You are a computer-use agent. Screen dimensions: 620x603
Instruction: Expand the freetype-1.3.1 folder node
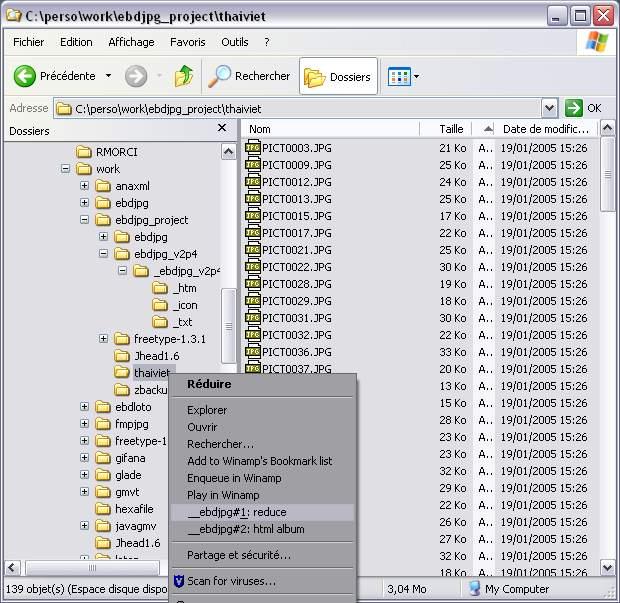(x=103, y=338)
